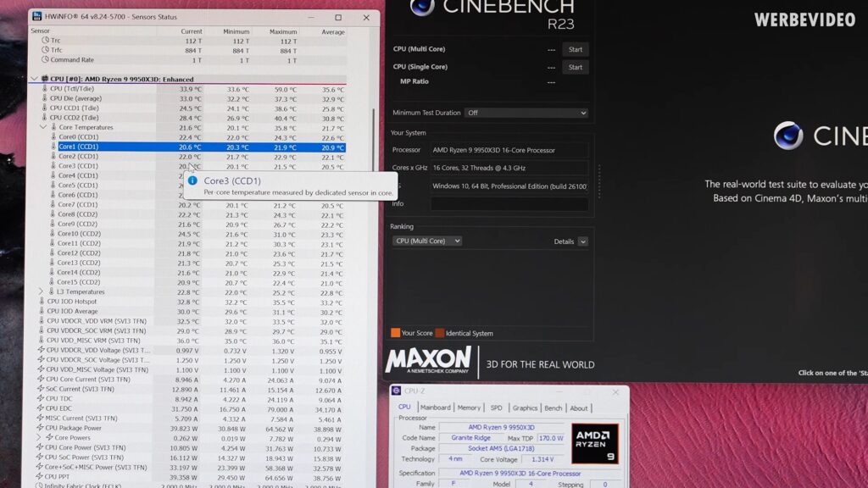
Task: Collapse the Core Temperatures tree node
Action: [x=43, y=127]
